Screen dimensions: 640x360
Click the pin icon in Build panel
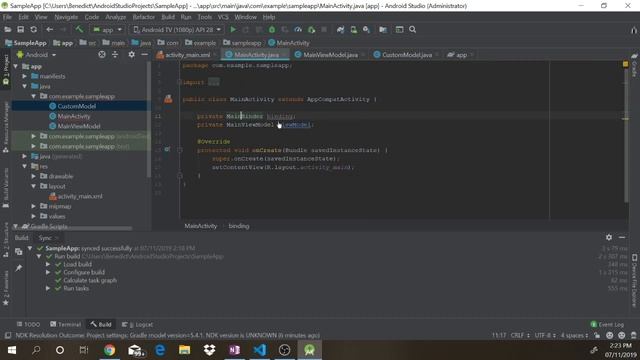click(x=19, y=268)
